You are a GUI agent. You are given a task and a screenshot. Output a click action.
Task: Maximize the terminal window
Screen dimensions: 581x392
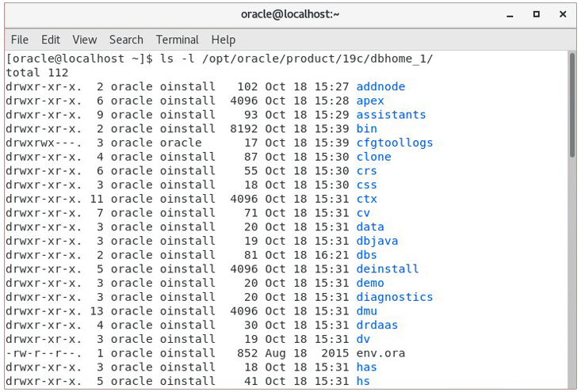[x=536, y=14]
